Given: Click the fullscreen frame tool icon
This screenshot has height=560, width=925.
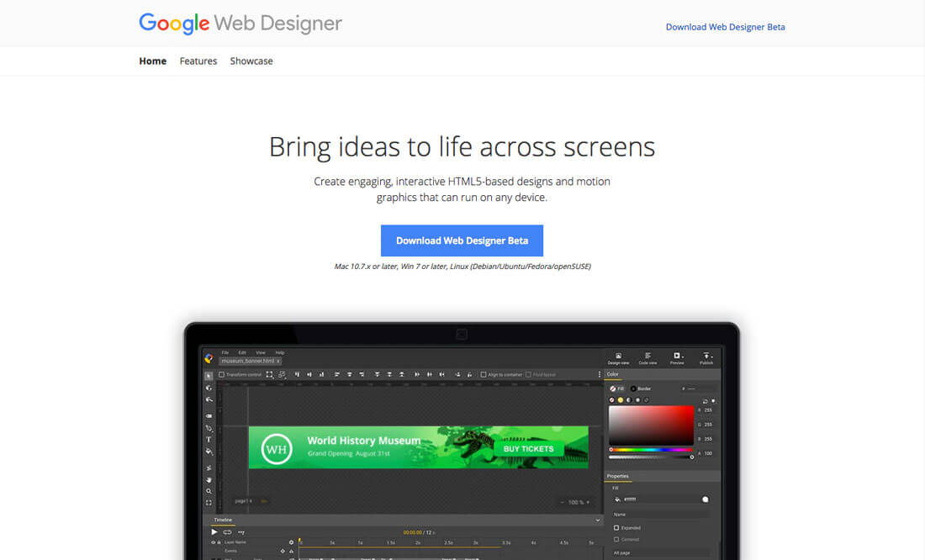Looking at the screenshot, I should click(209, 503).
